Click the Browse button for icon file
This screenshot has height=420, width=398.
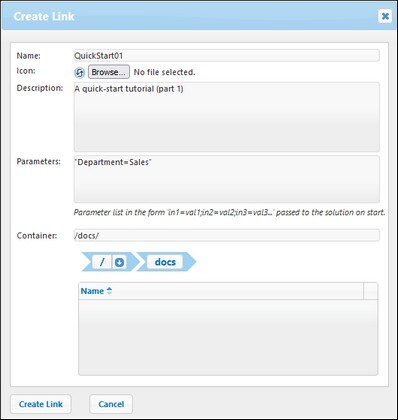pyautogui.click(x=109, y=72)
